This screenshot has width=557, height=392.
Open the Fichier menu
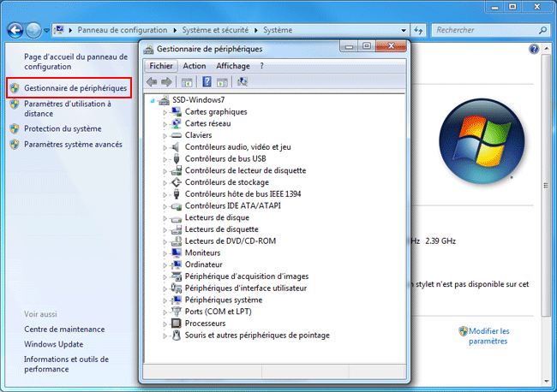tap(161, 66)
